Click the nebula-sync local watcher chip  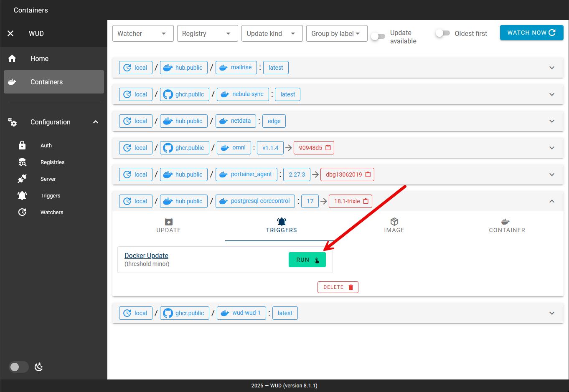point(136,94)
